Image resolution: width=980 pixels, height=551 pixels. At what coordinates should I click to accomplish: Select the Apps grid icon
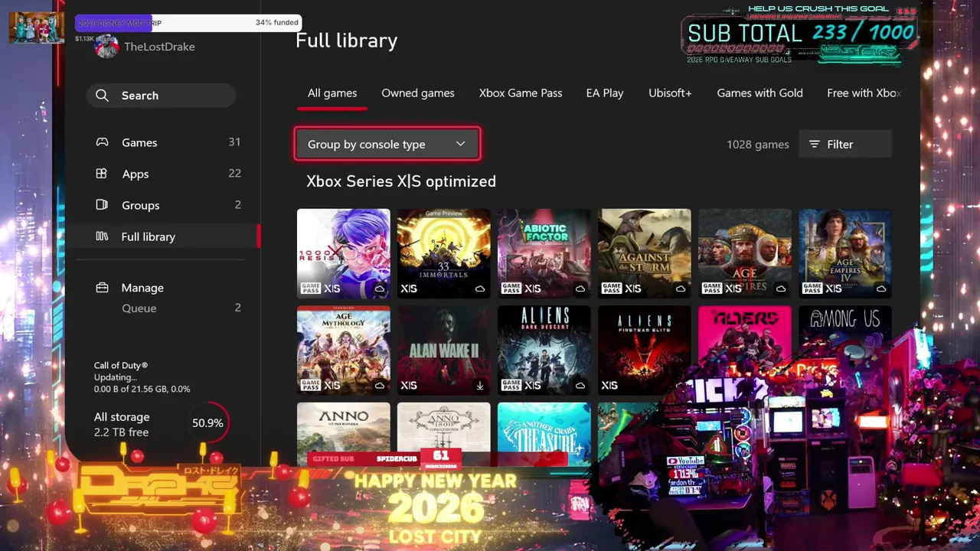click(102, 174)
